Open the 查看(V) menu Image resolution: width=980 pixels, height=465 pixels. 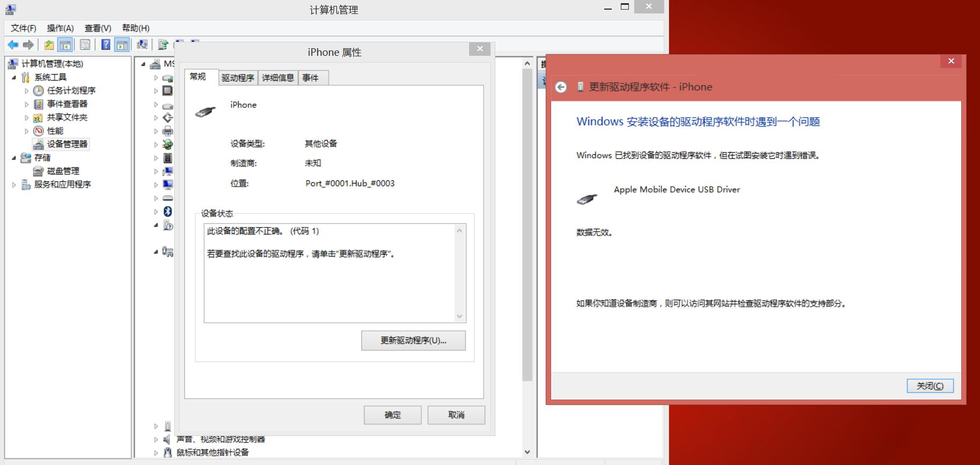pyautogui.click(x=98, y=28)
